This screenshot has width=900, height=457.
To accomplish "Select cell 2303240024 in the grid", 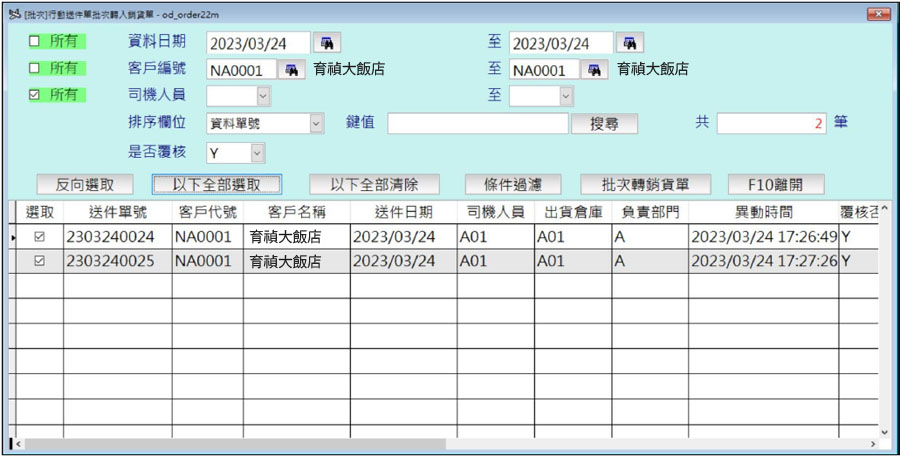I will [x=118, y=237].
